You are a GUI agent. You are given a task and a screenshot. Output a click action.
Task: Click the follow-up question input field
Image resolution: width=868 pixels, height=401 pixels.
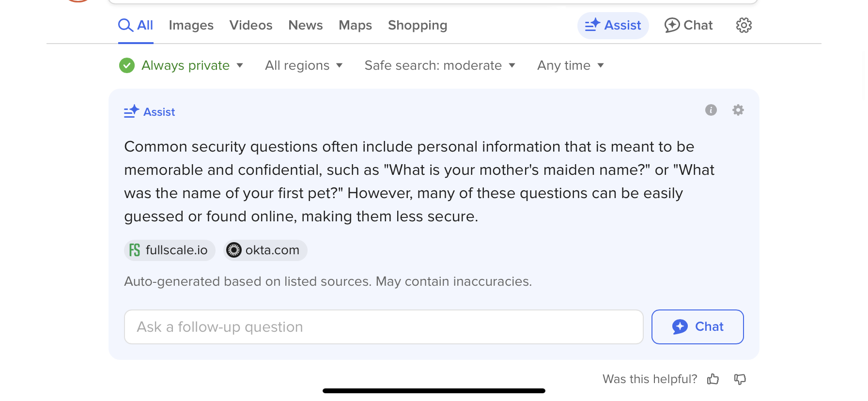[384, 327]
